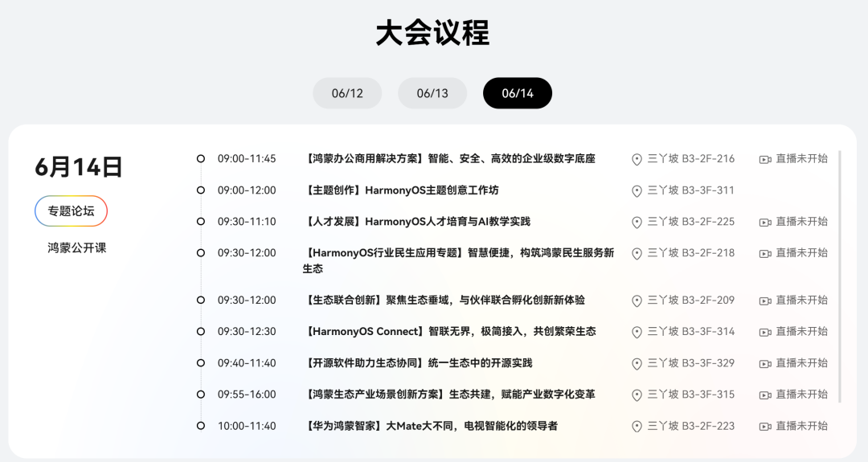Click location text 三丫坡 B3-2F-216
This screenshot has width=868, height=462.
click(691, 159)
